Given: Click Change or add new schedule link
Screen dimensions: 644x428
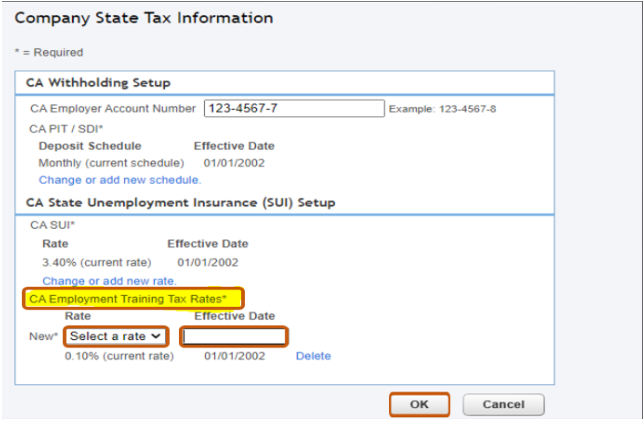Looking at the screenshot, I should pos(120,180).
